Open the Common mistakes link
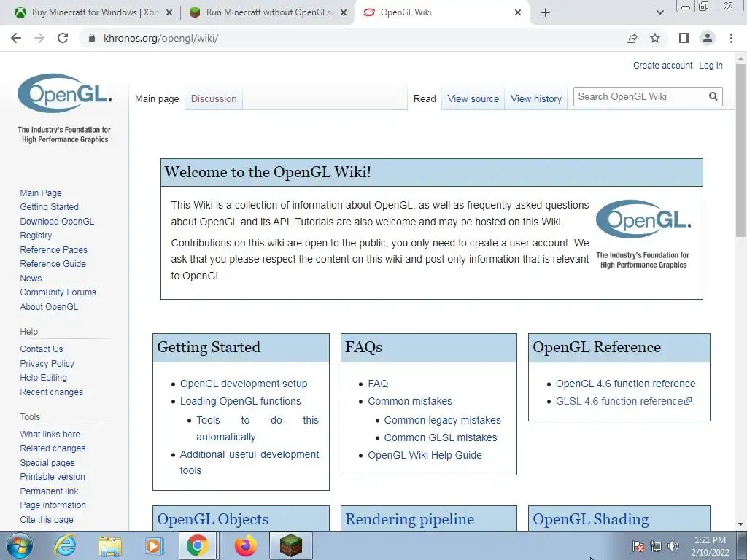 (410, 402)
